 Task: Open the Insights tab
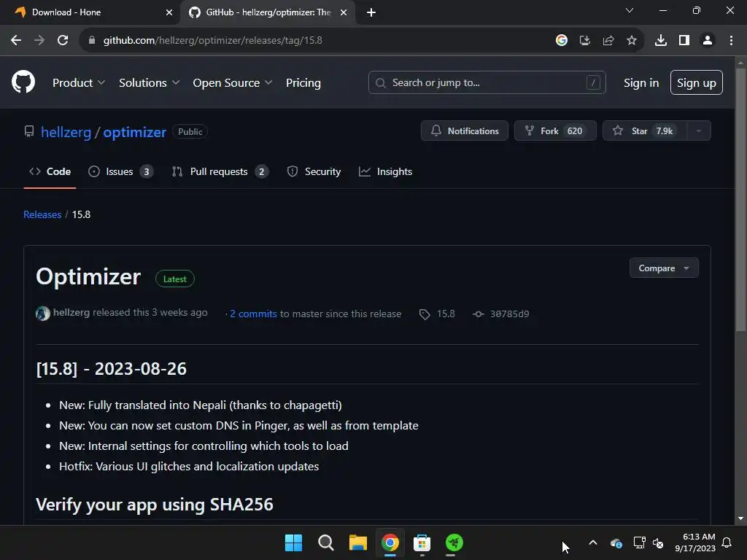click(385, 172)
